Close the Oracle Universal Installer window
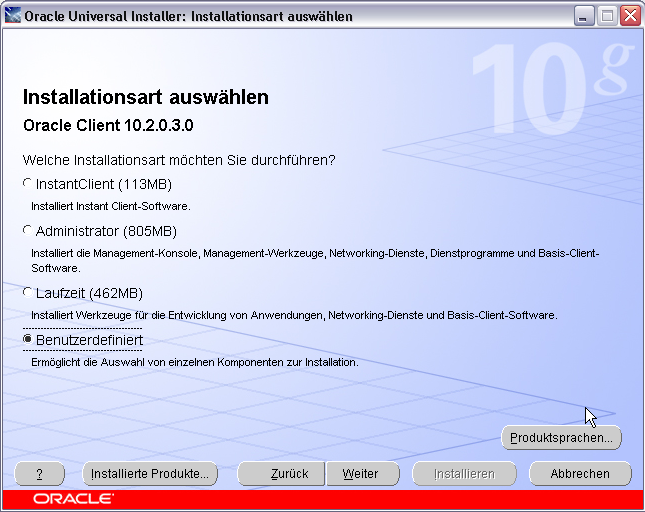The image size is (645, 512). (x=630, y=16)
